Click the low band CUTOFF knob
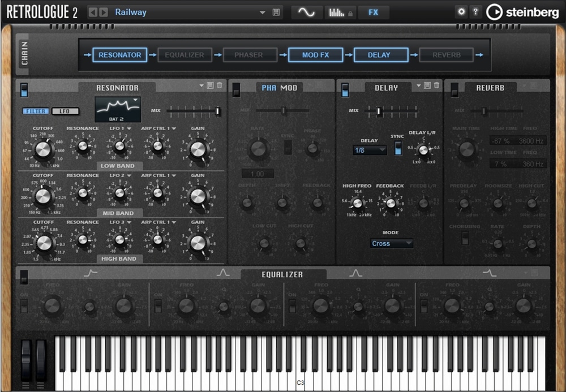 (x=42, y=149)
